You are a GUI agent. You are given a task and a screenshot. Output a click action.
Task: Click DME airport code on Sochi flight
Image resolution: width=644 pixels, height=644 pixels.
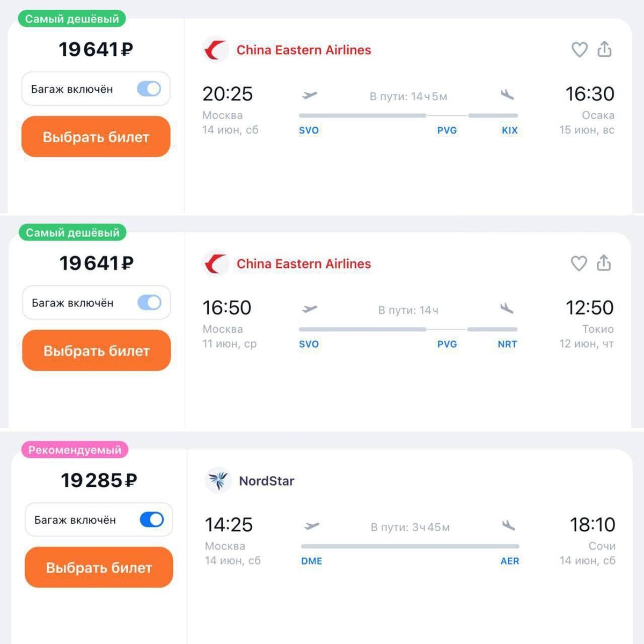point(312,561)
